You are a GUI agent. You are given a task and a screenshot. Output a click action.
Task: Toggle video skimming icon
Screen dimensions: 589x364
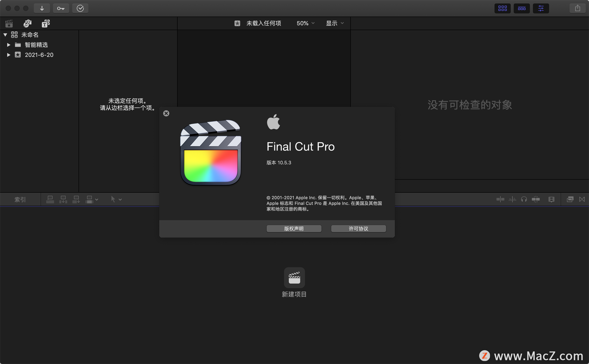(x=500, y=199)
